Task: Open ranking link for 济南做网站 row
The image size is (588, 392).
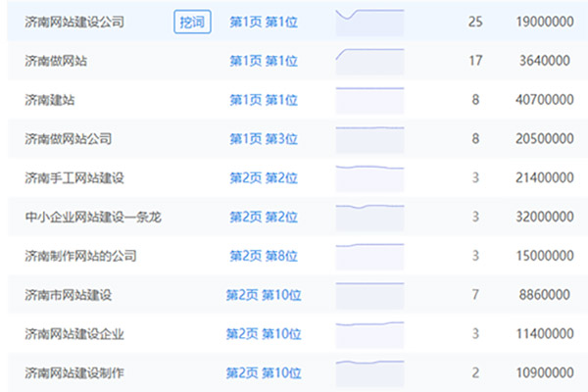Action: click(x=264, y=61)
